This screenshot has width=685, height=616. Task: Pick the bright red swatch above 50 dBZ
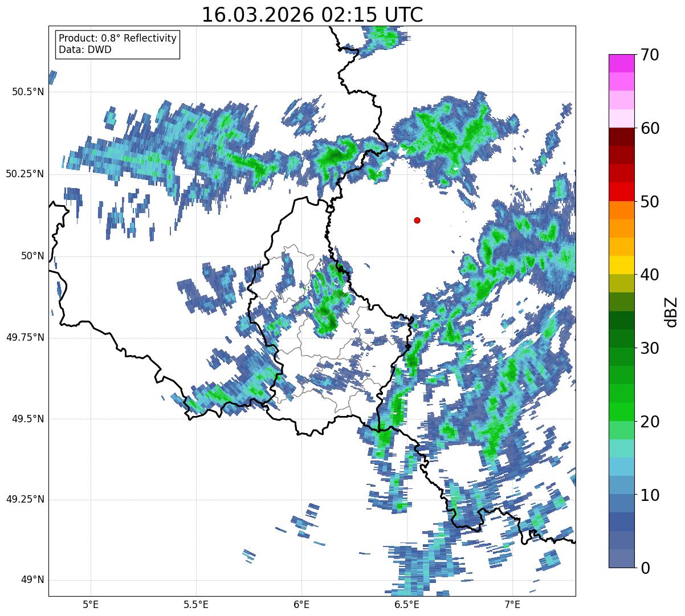tap(621, 192)
